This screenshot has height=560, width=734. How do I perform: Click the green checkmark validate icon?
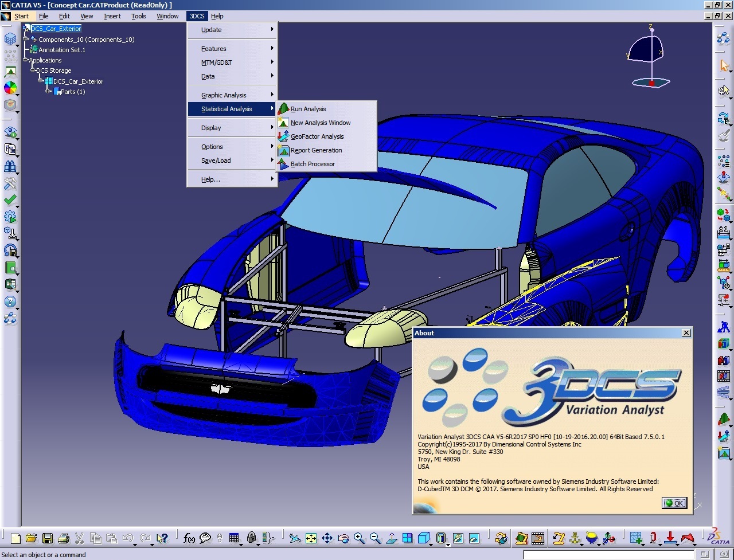[10, 200]
